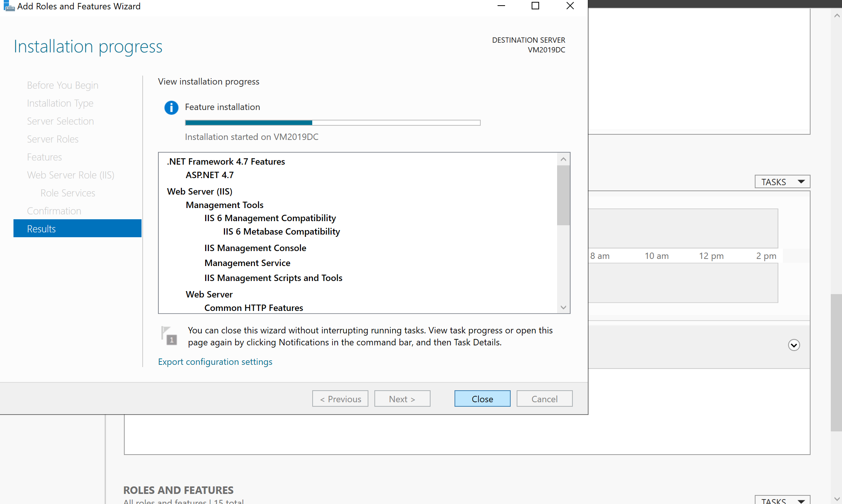Select the Results step in sidebar
The width and height of the screenshot is (842, 504).
click(x=77, y=229)
